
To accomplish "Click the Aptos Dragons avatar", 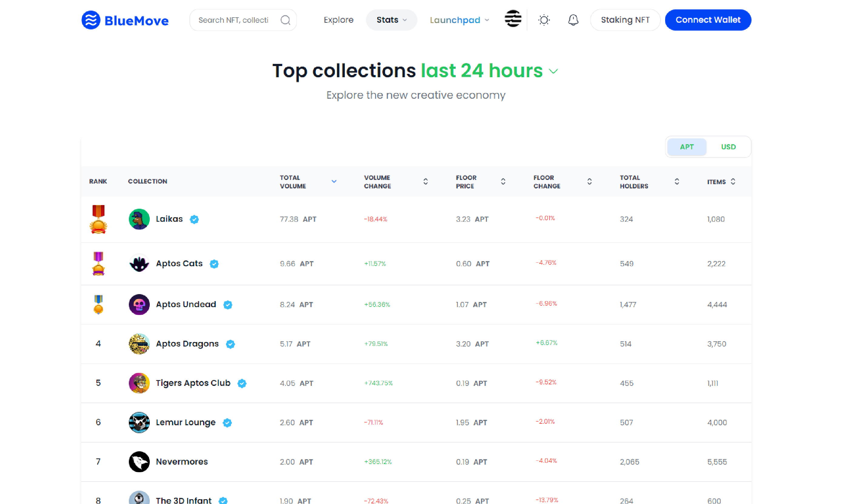I will (139, 344).
